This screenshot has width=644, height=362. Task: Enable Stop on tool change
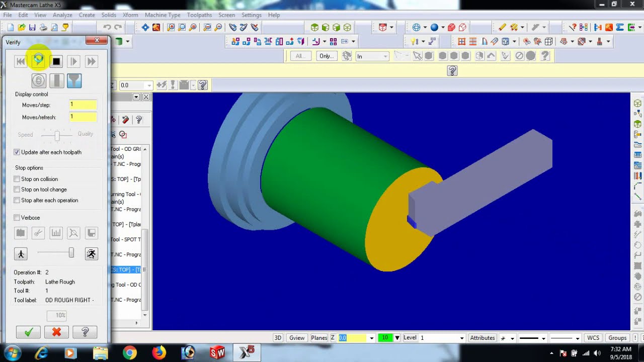[x=17, y=190]
